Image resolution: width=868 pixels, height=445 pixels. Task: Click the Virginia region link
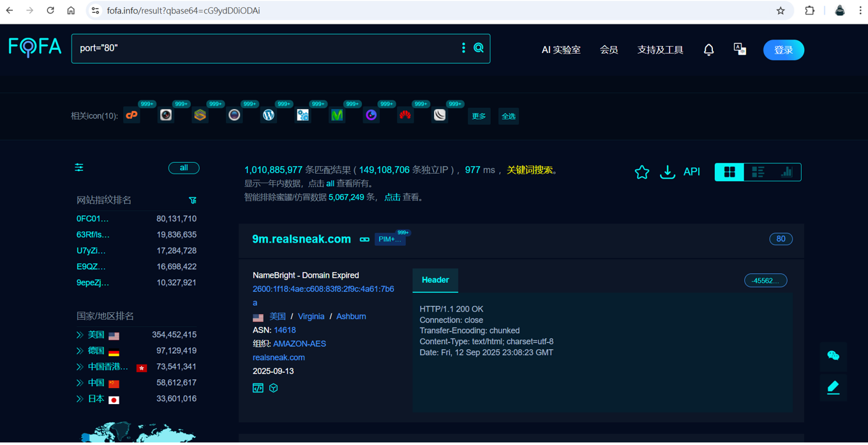click(311, 317)
